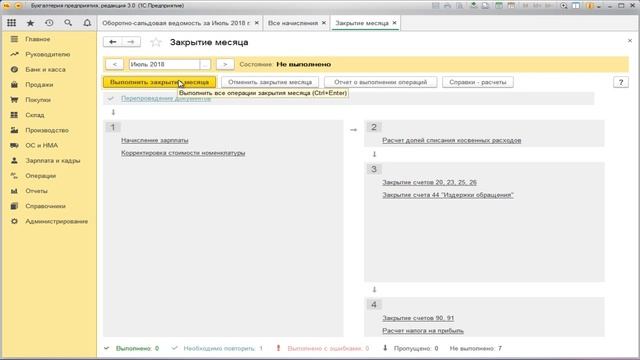The width and height of the screenshot is (640, 360).
Task: Click Отменить закрытие месяца button
Action: pos(270,82)
